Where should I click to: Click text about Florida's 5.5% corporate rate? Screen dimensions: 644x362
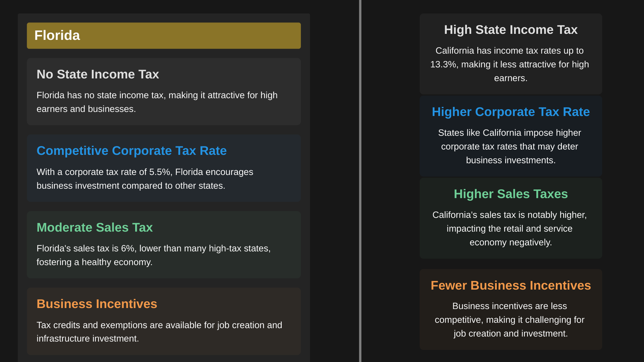(x=145, y=179)
